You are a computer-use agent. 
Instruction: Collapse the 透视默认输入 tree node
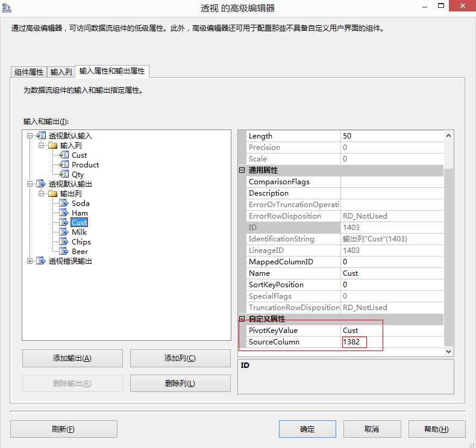click(x=30, y=135)
